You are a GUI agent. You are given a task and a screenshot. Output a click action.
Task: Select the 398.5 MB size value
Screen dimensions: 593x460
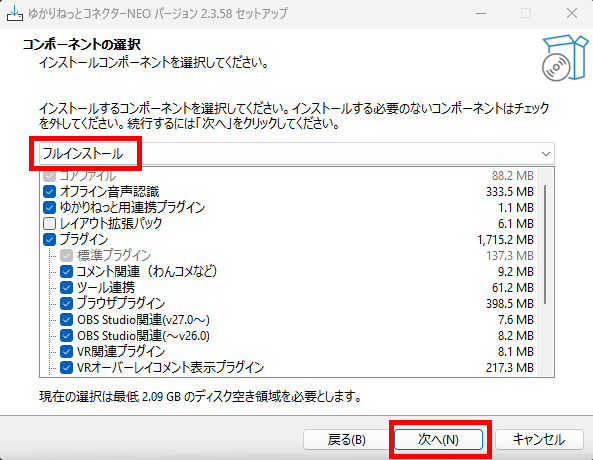point(509,304)
